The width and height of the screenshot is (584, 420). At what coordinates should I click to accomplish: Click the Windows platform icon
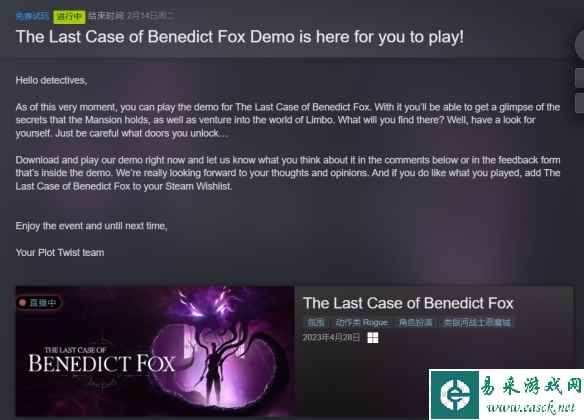click(x=373, y=338)
